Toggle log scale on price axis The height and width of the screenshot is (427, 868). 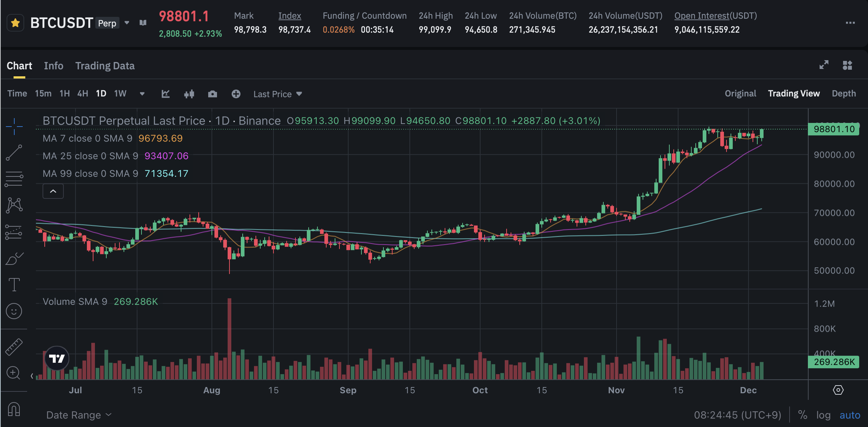click(x=823, y=415)
